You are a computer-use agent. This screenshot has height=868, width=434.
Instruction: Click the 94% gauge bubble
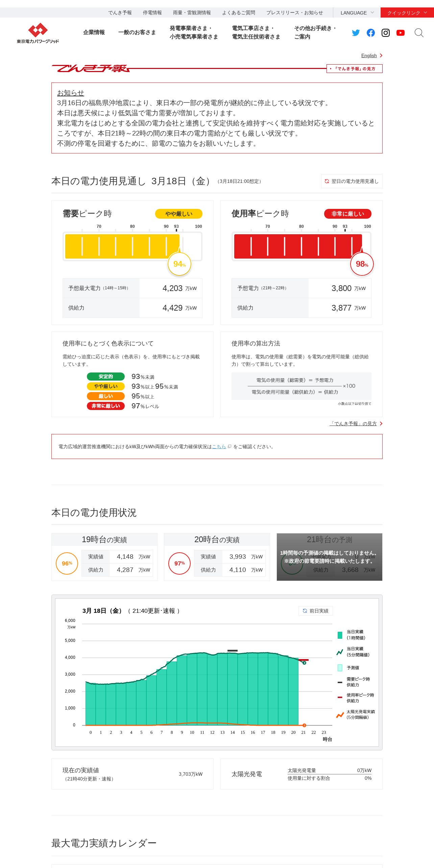click(179, 264)
